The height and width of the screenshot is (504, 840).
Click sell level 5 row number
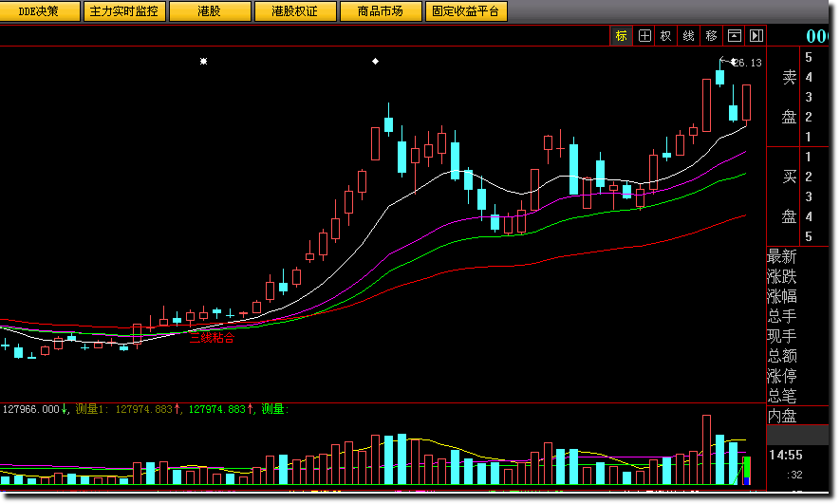809,57
